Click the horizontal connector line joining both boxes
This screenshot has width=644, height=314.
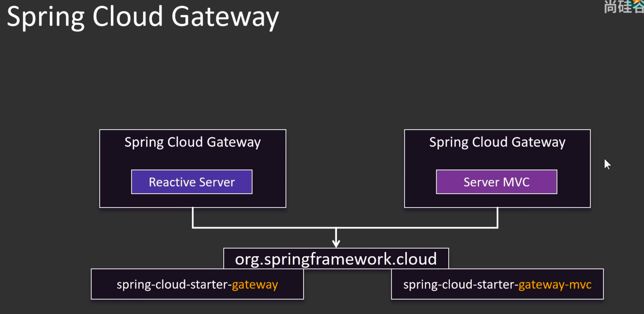[x=282, y=227]
